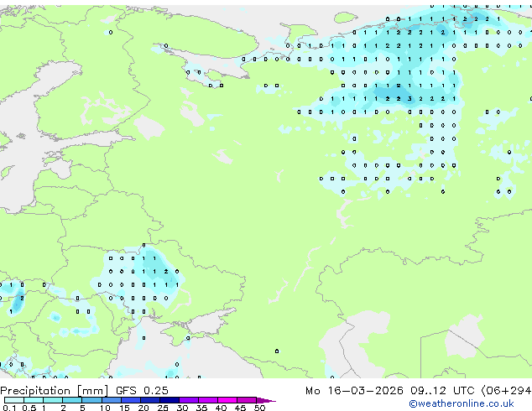The image size is (532, 411).
Task: Click the legend label '15'
Action: click(x=124, y=408)
